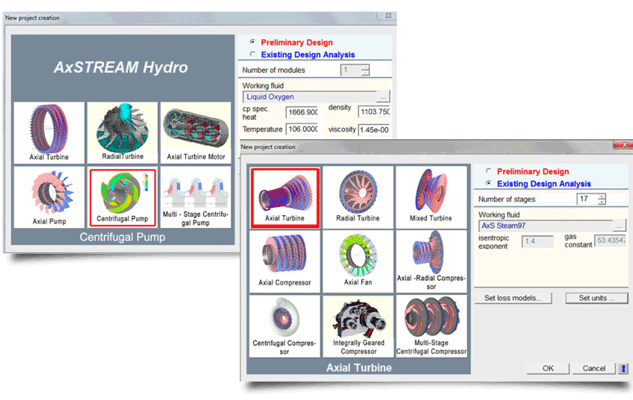
Task: Click the Set loss models button
Action: pyautogui.click(x=513, y=298)
